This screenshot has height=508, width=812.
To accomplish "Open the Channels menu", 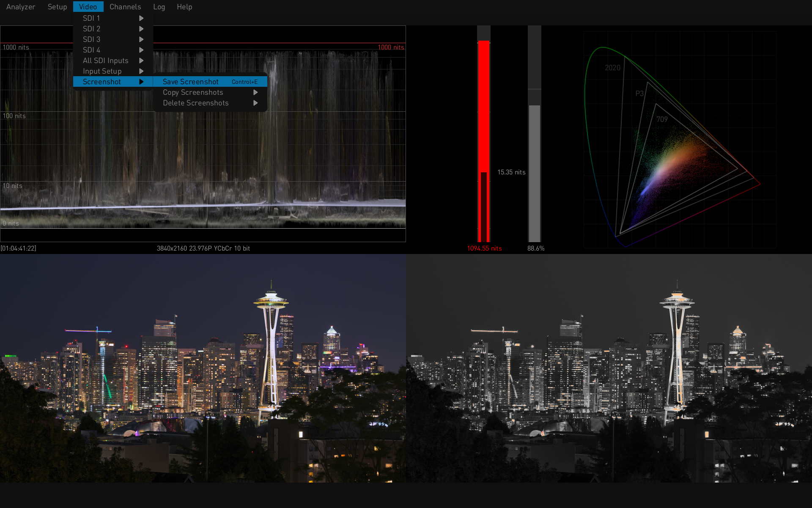I will click(125, 7).
